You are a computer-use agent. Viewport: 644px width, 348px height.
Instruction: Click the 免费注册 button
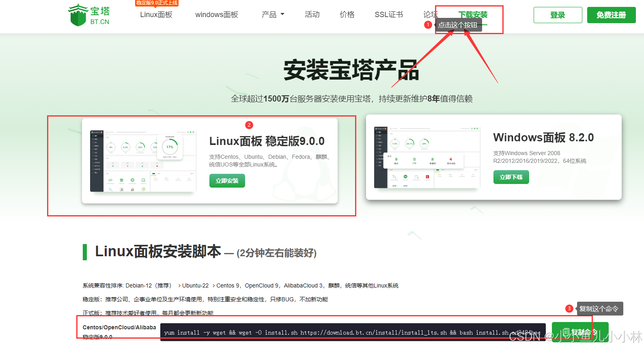tap(611, 15)
